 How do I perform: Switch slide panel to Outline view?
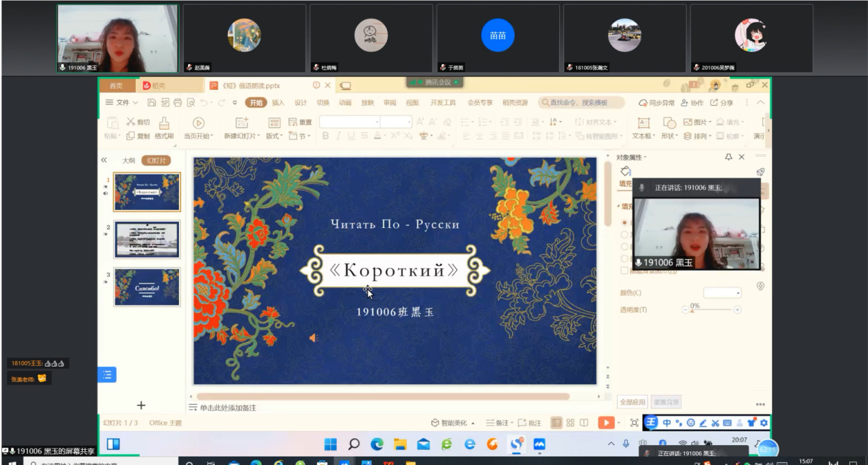point(128,160)
